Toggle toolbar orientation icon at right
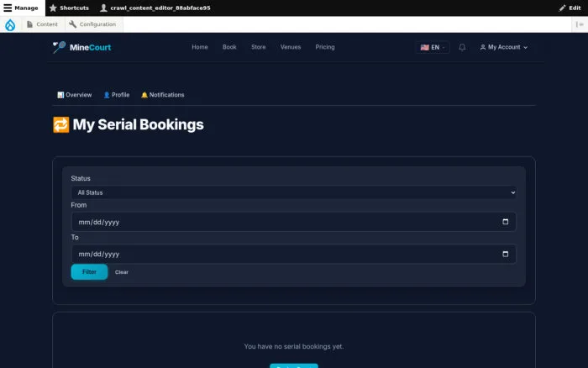The image size is (588, 368). tap(580, 24)
